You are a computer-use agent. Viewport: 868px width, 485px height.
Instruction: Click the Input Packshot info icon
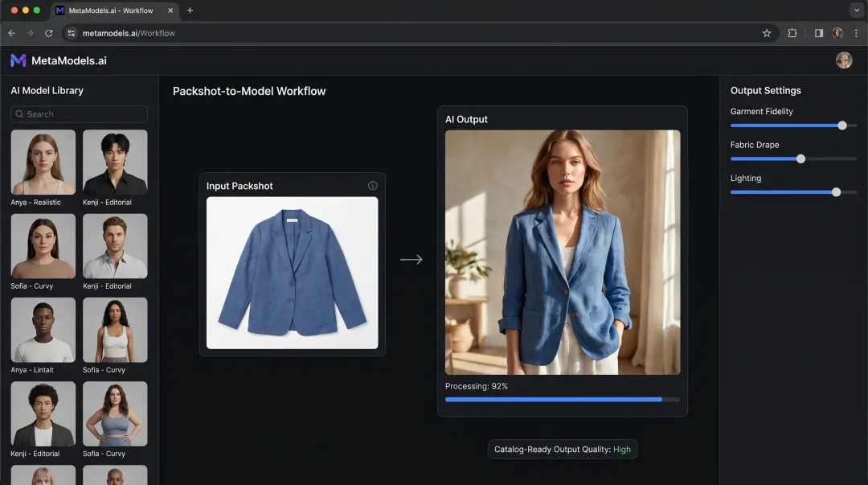373,186
